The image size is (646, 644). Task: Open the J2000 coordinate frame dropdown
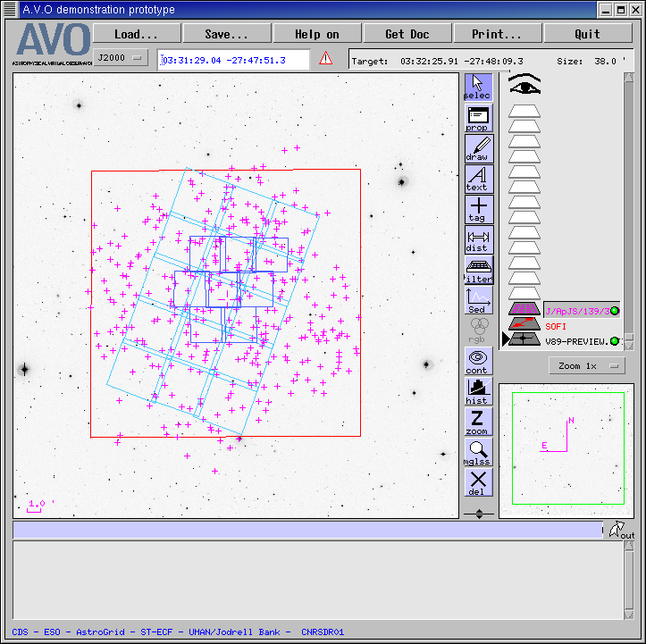tap(122, 58)
